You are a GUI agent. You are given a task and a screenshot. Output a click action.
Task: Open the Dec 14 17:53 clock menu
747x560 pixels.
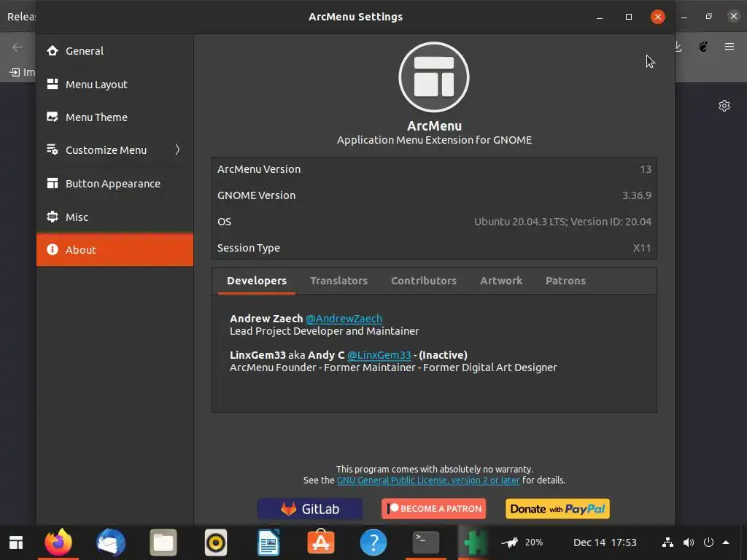[605, 542]
